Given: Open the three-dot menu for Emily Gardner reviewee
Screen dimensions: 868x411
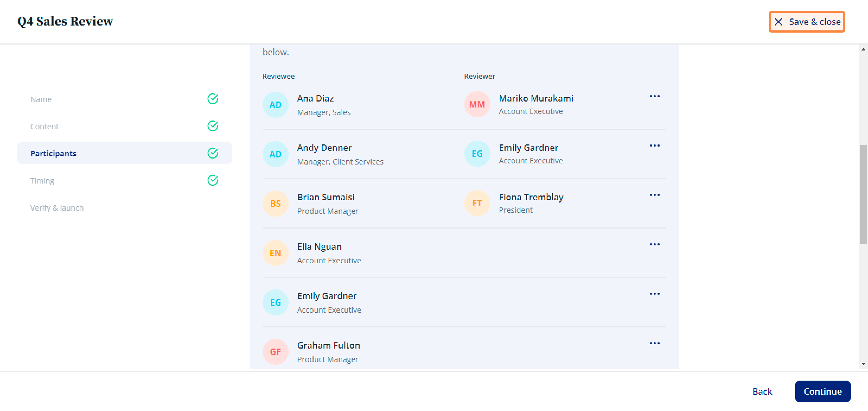Looking at the screenshot, I should [x=654, y=294].
